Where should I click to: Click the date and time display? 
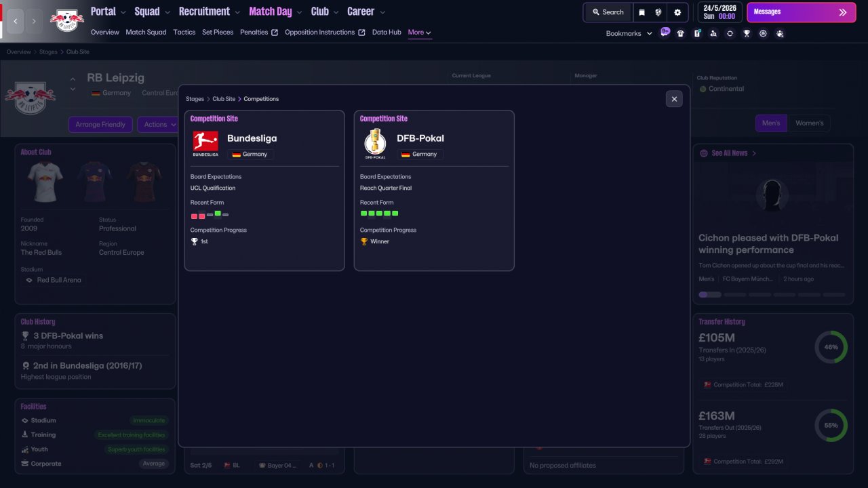[x=719, y=12]
